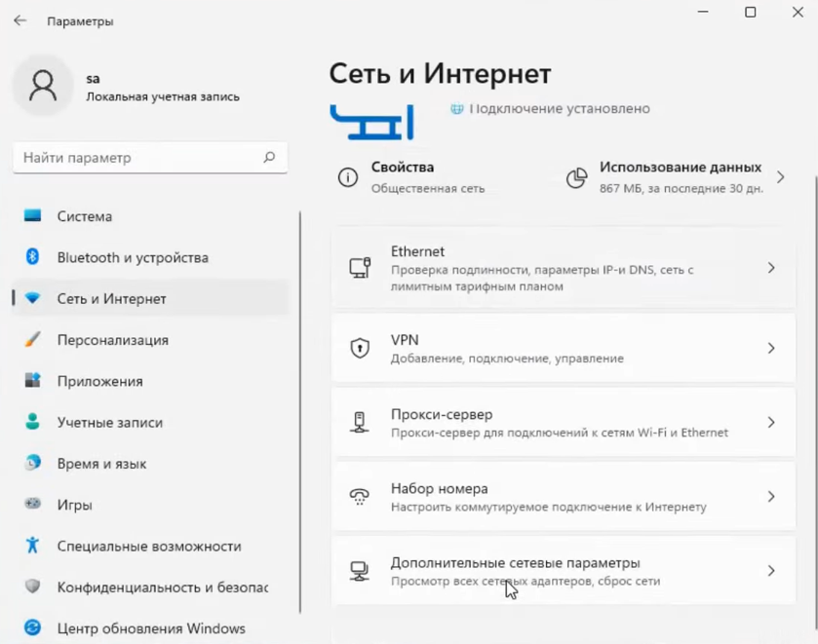Click the Учетные записи person icon

tap(32, 421)
